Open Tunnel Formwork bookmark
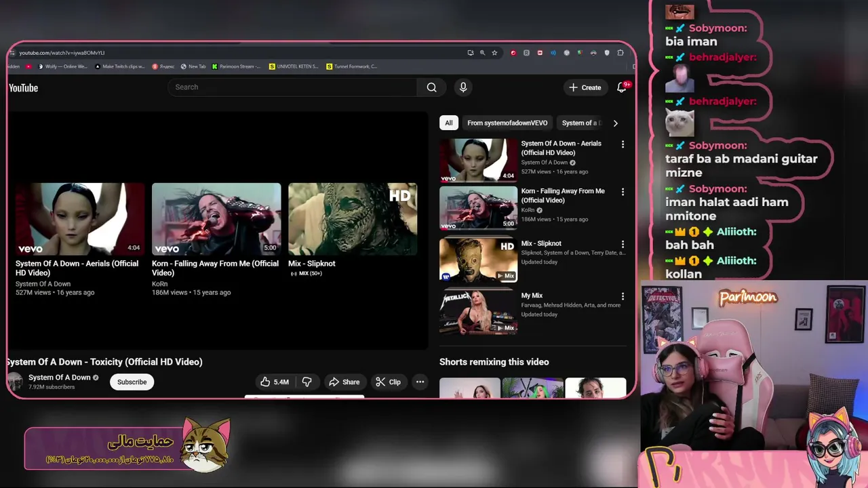Viewport: 868px width, 488px height. point(351,66)
